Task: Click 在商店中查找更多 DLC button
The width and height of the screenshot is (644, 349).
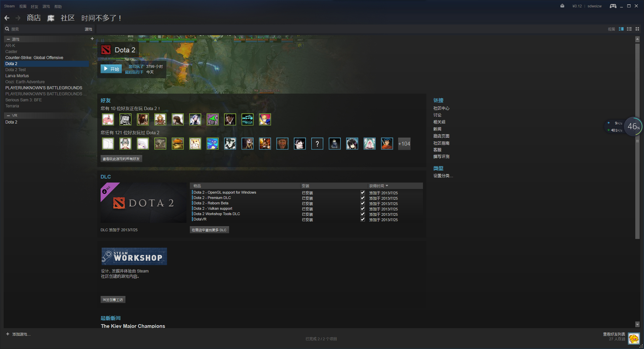Action: point(209,230)
